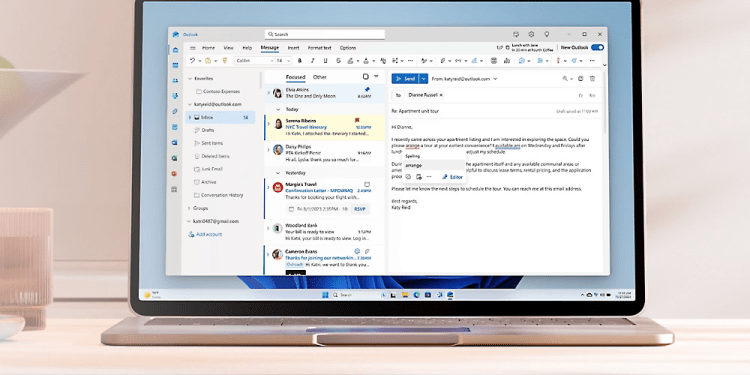
Task: Click the To recipients button
Action: click(398, 95)
